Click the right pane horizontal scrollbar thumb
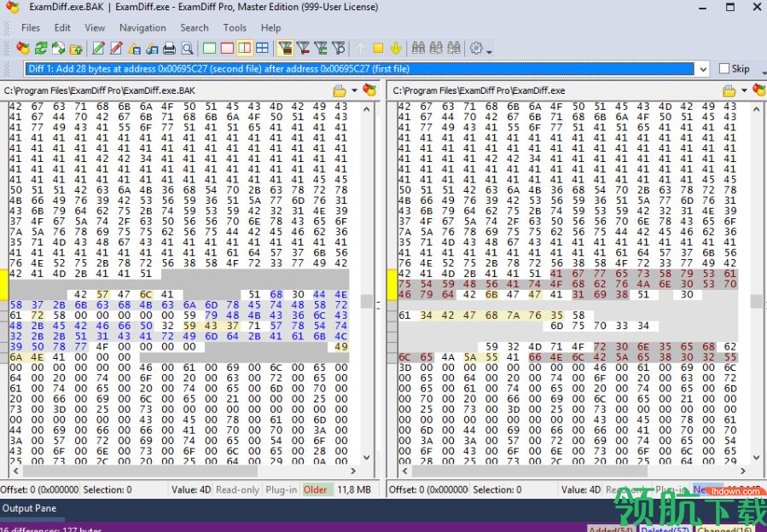Screen dimensions: 767x532 (529, 471)
